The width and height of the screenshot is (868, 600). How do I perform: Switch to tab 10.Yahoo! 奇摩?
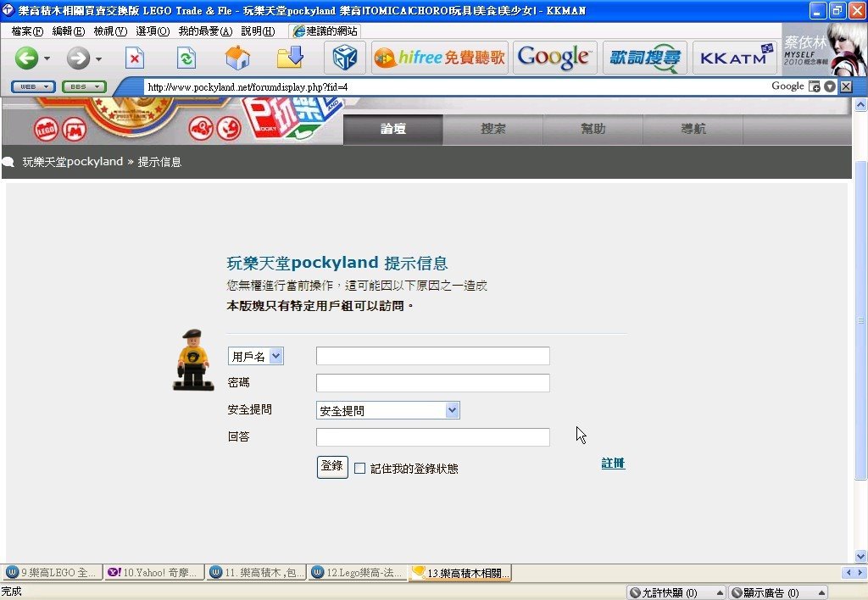[153, 573]
